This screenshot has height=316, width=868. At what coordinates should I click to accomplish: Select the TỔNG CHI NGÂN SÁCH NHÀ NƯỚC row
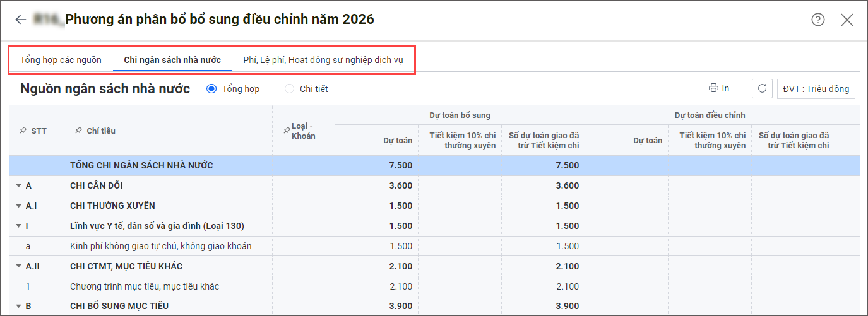[x=141, y=166]
